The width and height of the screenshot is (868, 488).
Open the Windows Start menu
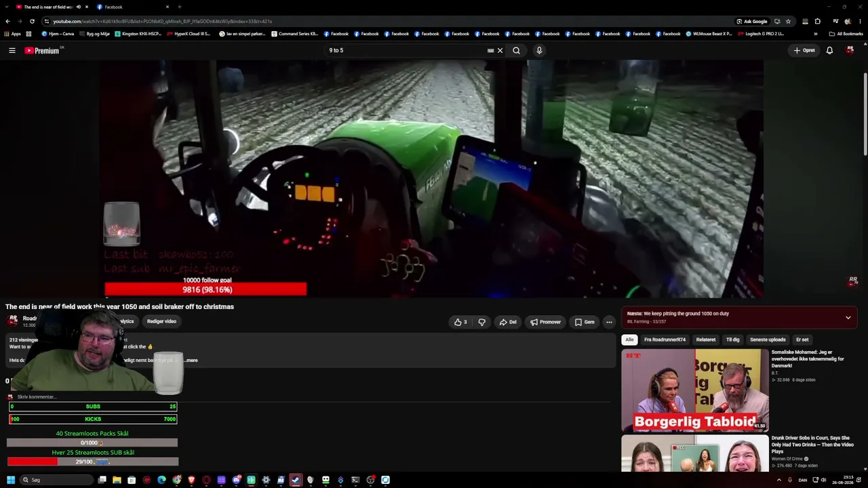(x=11, y=480)
